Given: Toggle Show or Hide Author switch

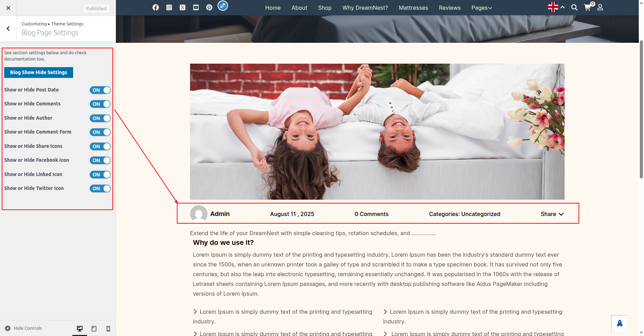Looking at the screenshot, I should tap(100, 118).
